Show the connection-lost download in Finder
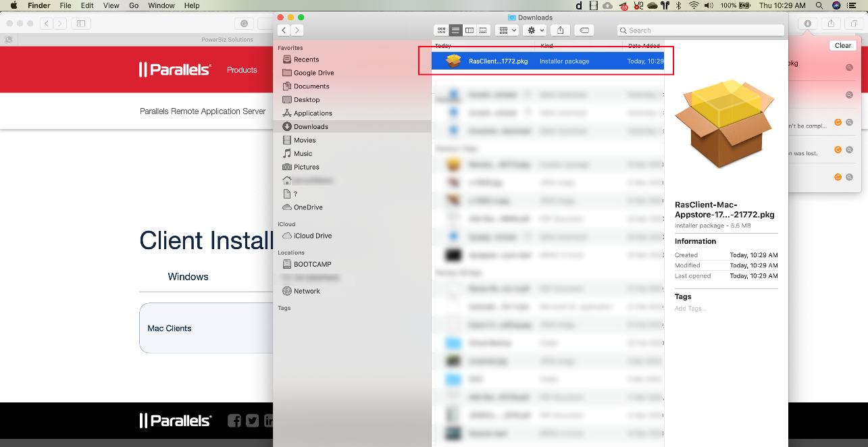The height and width of the screenshot is (447, 868). click(x=849, y=150)
